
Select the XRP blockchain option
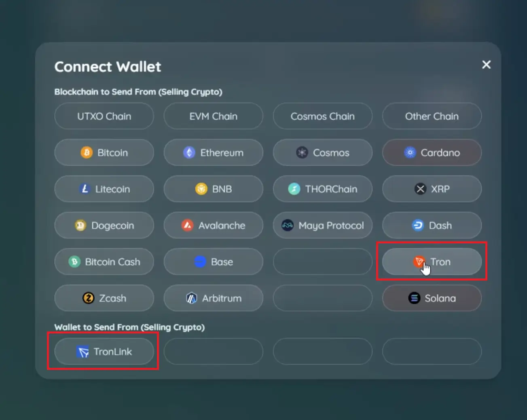pyautogui.click(x=432, y=189)
